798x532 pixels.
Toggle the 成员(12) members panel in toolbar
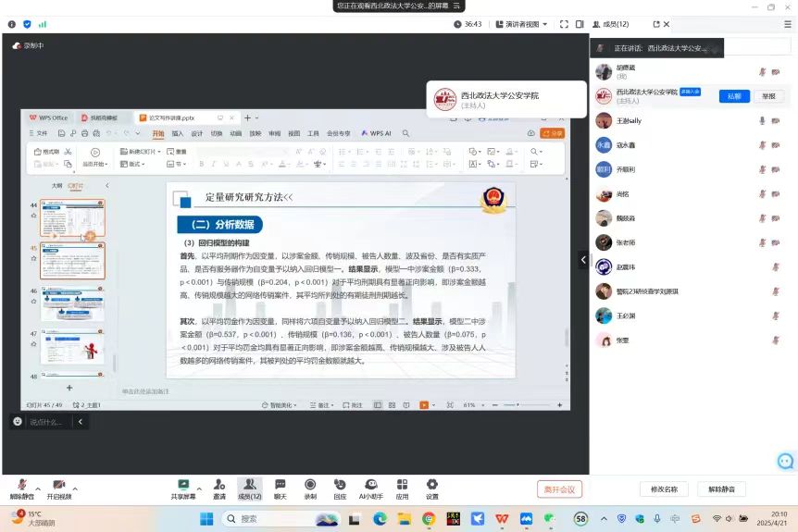click(x=250, y=487)
